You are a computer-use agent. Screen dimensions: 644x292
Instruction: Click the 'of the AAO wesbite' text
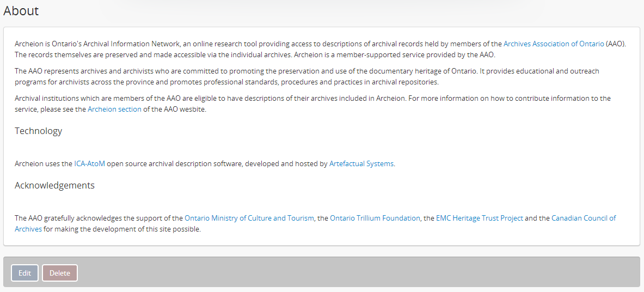pyautogui.click(x=174, y=109)
